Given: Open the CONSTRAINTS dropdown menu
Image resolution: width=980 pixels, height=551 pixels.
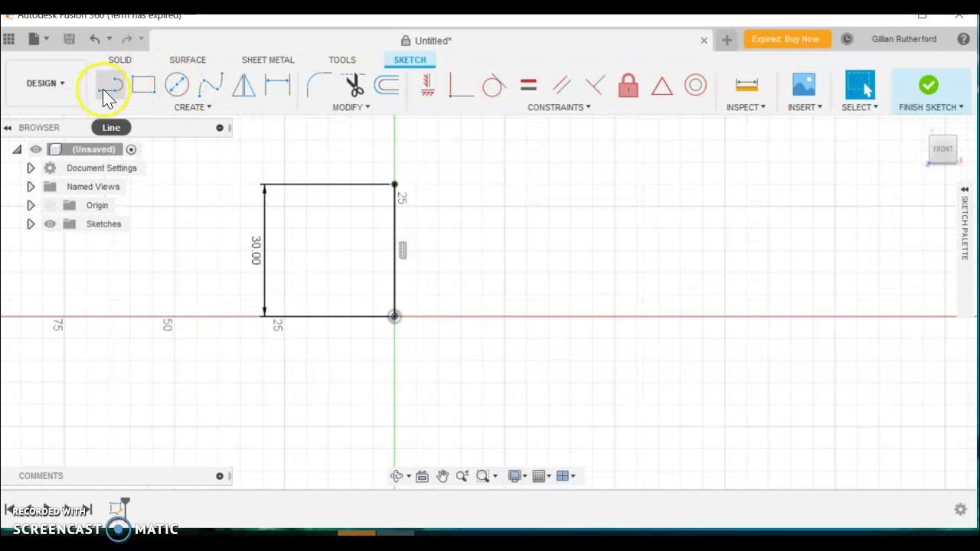Looking at the screenshot, I should 560,107.
